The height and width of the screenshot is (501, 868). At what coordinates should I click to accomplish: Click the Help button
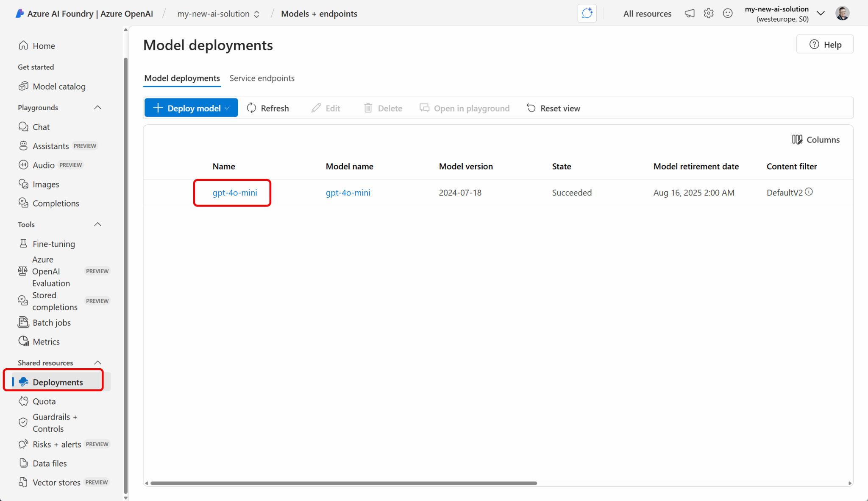point(825,44)
